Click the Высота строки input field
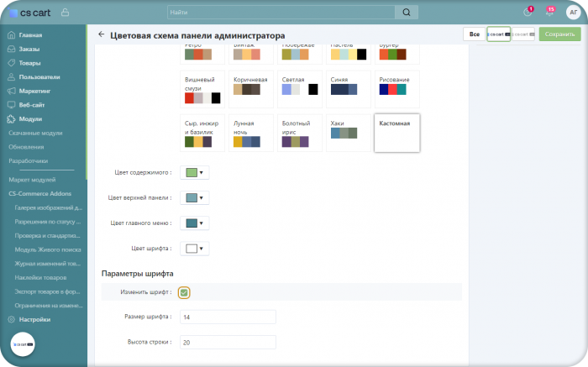588x367 pixels. (x=228, y=343)
